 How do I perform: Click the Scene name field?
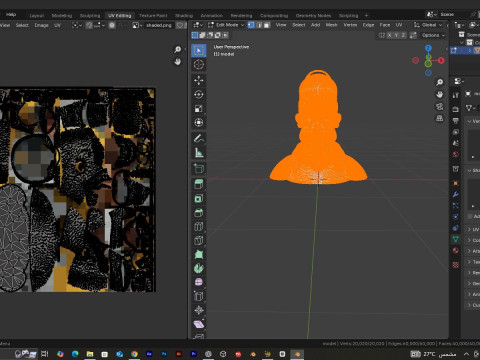[453, 14]
